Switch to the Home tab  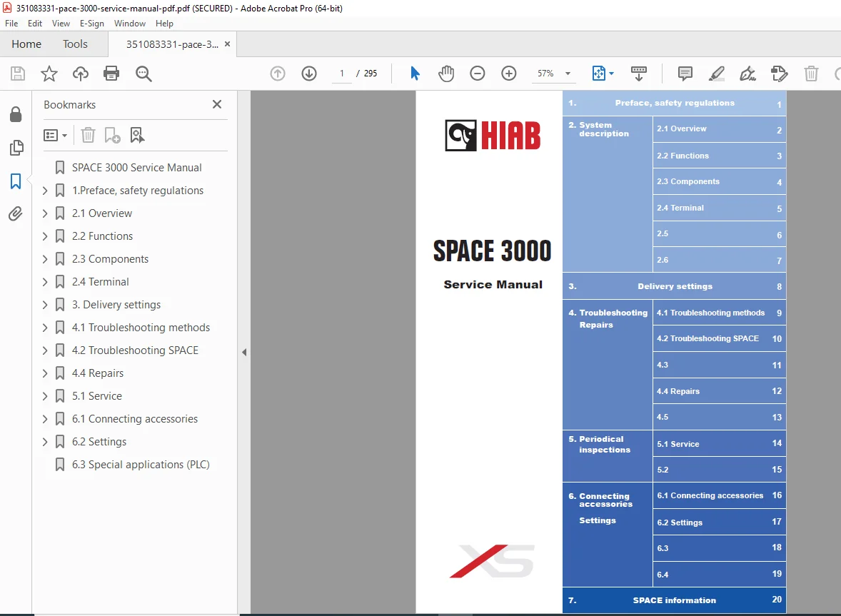26,44
